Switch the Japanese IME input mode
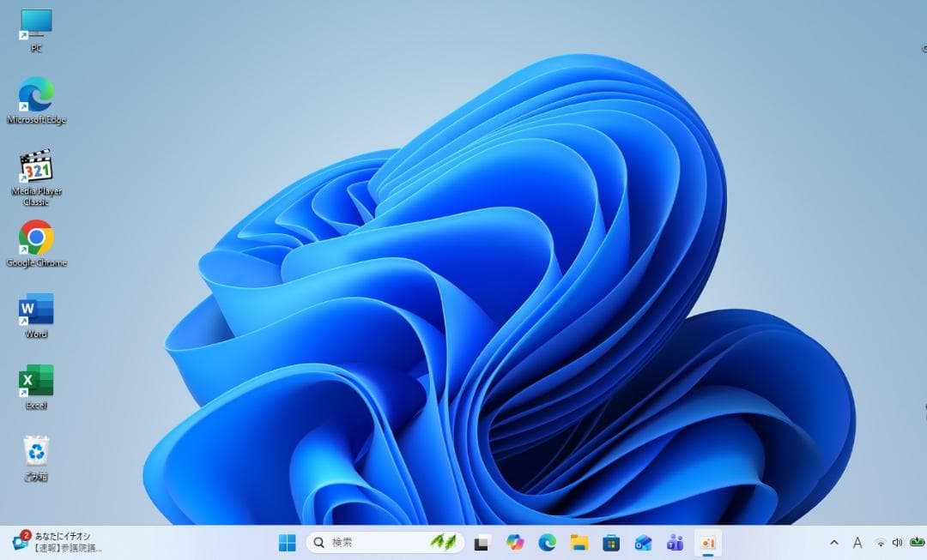 click(x=857, y=543)
